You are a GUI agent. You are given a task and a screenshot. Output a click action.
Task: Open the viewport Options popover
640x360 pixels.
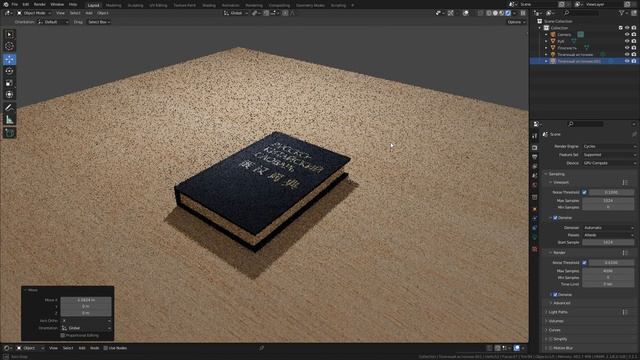click(x=516, y=22)
